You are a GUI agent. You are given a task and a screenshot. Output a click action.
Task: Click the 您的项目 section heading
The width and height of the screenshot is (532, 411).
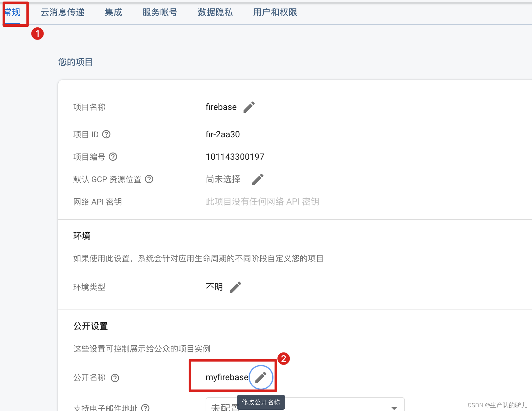tap(75, 62)
